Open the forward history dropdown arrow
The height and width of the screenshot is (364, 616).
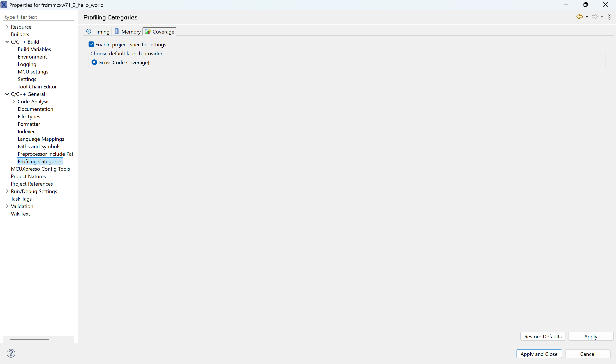point(602,17)
